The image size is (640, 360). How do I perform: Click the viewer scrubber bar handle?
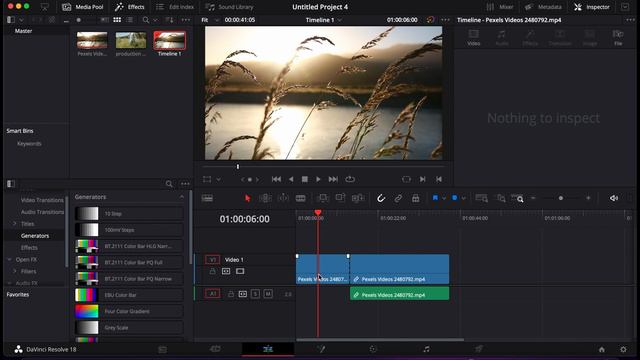click(238, 167)
